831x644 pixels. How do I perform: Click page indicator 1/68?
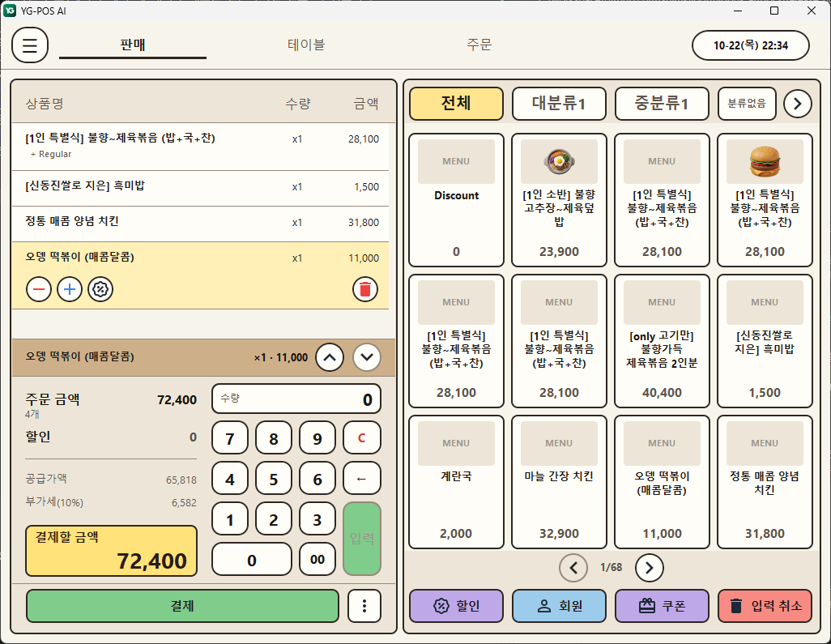tap(611, 568)
